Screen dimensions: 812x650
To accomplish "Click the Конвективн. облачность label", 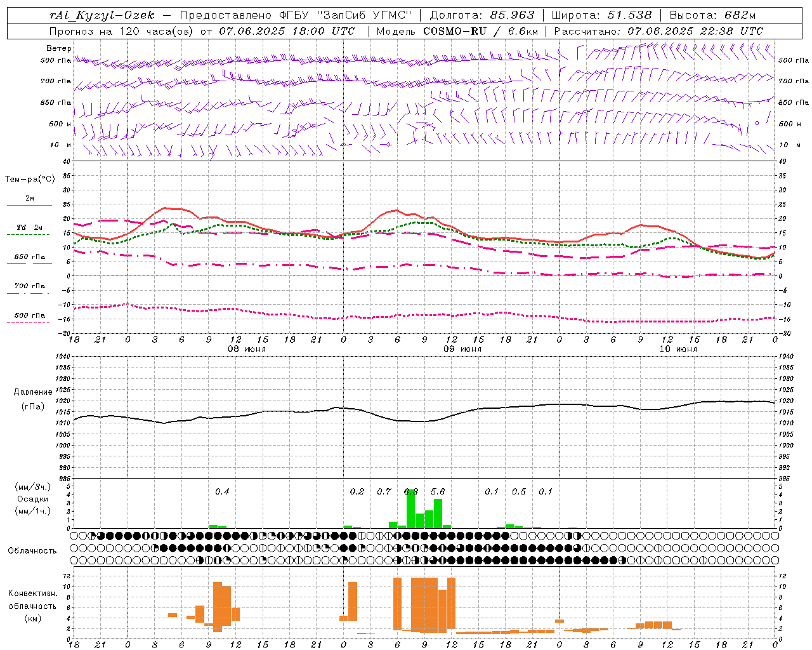I will [32, 600].
